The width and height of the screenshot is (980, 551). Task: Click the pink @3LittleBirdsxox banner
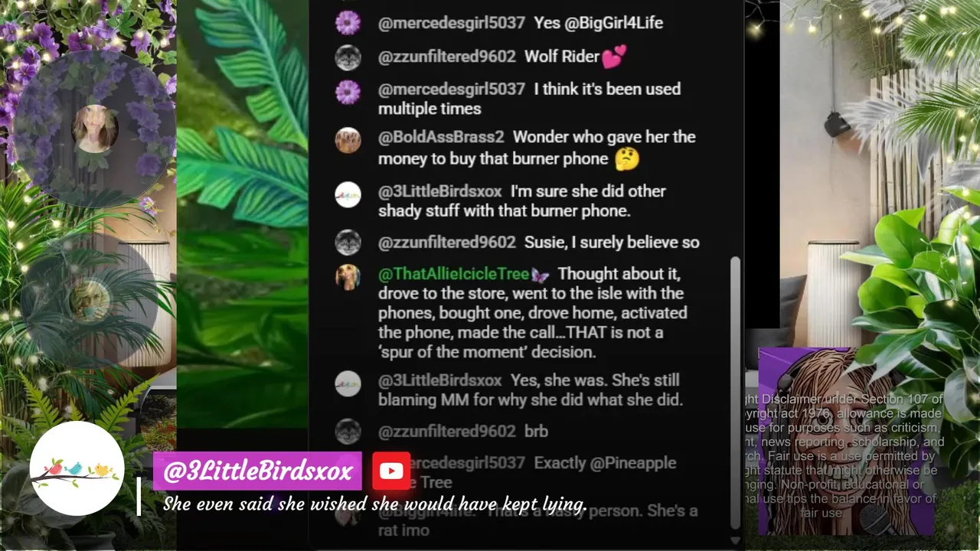[257, 471]
